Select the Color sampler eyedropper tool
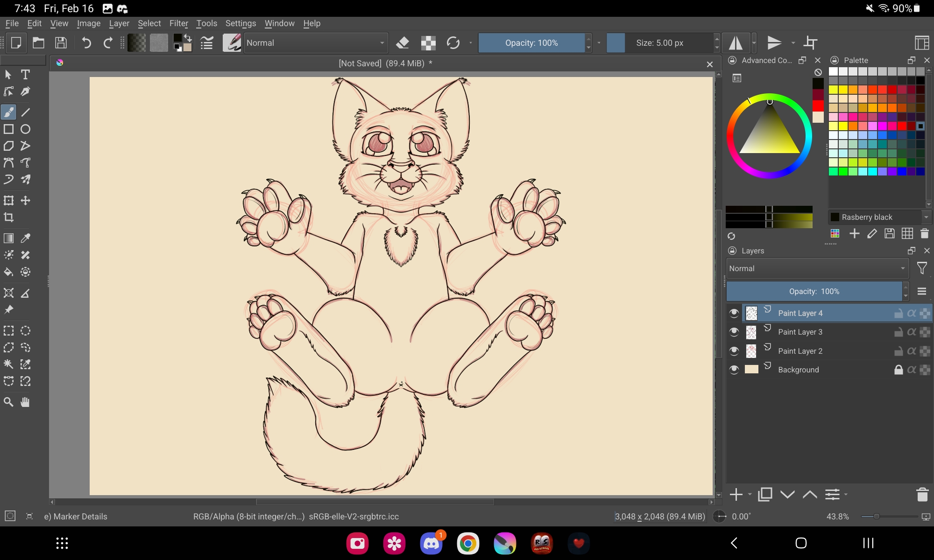The width and height of the screenshot is (934, 560). (x=26, y=238)
